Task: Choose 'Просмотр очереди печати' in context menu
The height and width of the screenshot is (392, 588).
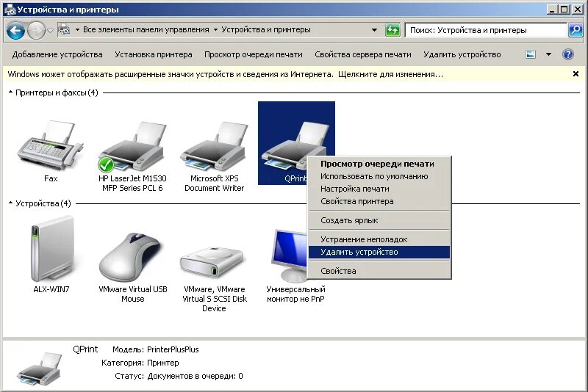Action: tap(379, 164)
